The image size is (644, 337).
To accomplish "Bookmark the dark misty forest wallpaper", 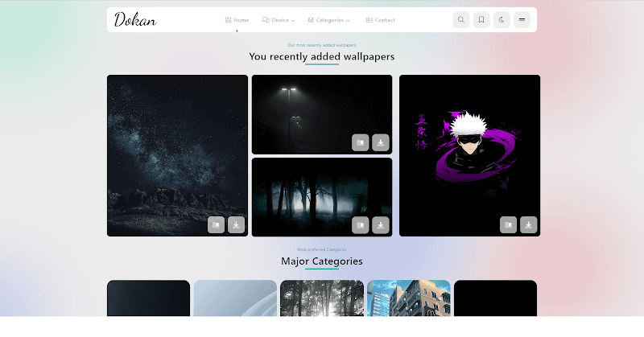I will tap(360, 225).
